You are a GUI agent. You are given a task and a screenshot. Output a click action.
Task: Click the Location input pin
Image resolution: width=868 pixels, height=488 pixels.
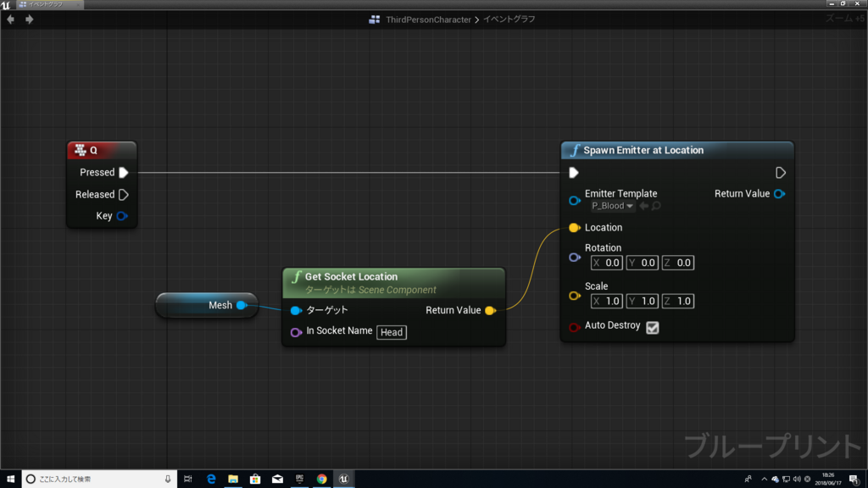(575, 227)
